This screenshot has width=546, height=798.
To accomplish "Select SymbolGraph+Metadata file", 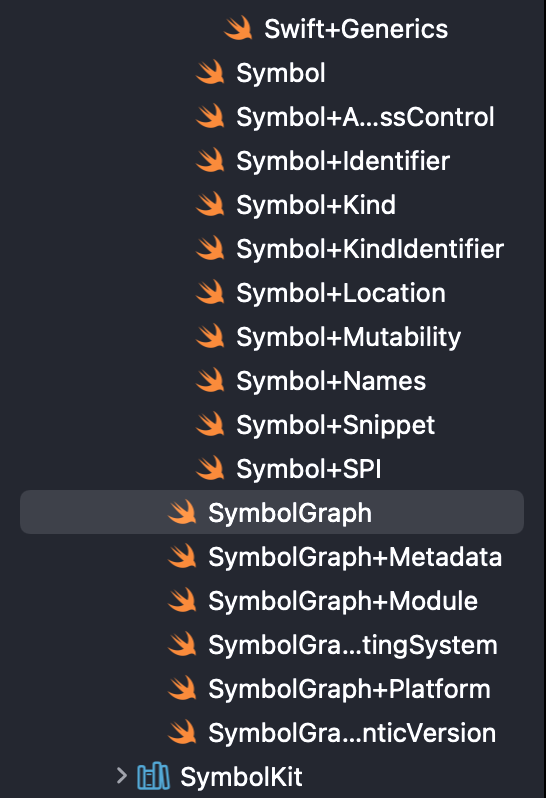I will (355, 557).
